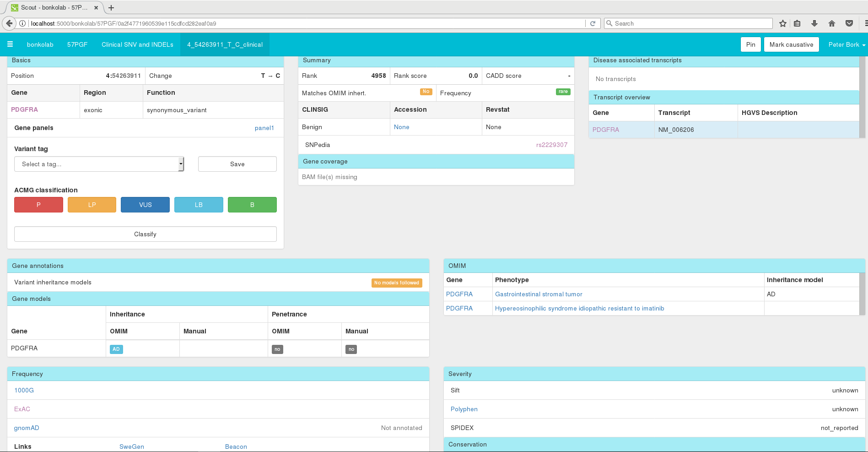Open the downloads arrow icon
The image size is (868, 452).
[x=814, y=23]
